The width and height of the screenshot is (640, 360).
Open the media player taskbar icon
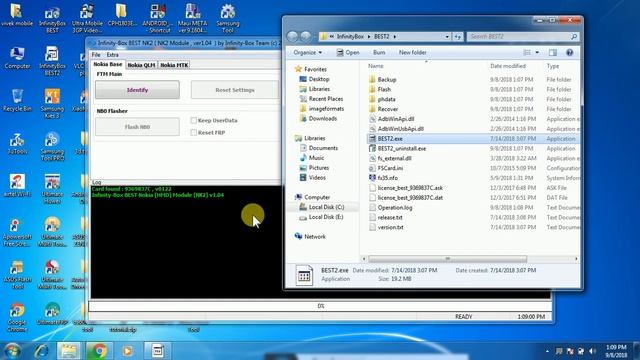(x=127, y=351)
